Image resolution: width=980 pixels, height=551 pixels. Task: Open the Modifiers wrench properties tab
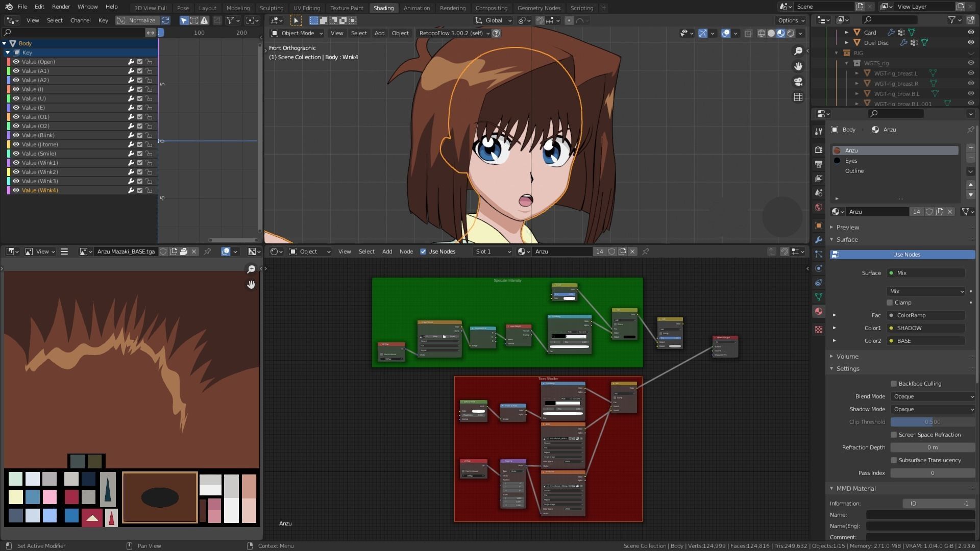(819, 240)
